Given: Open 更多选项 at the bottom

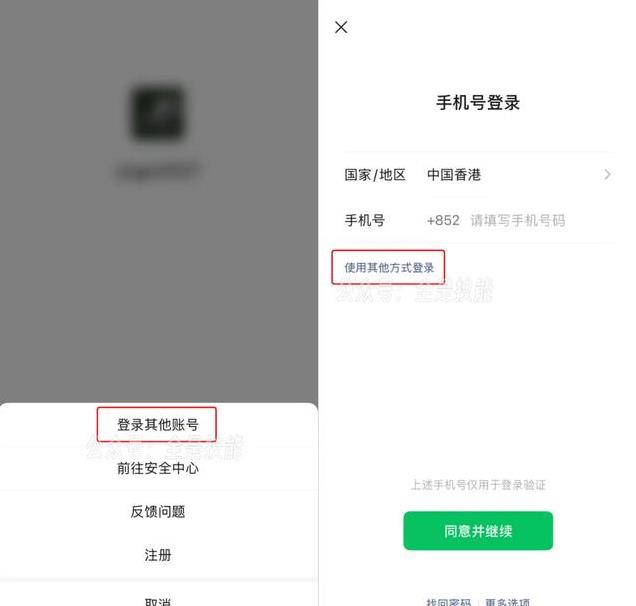Looking at the screenshot, I should pos(507,602).
